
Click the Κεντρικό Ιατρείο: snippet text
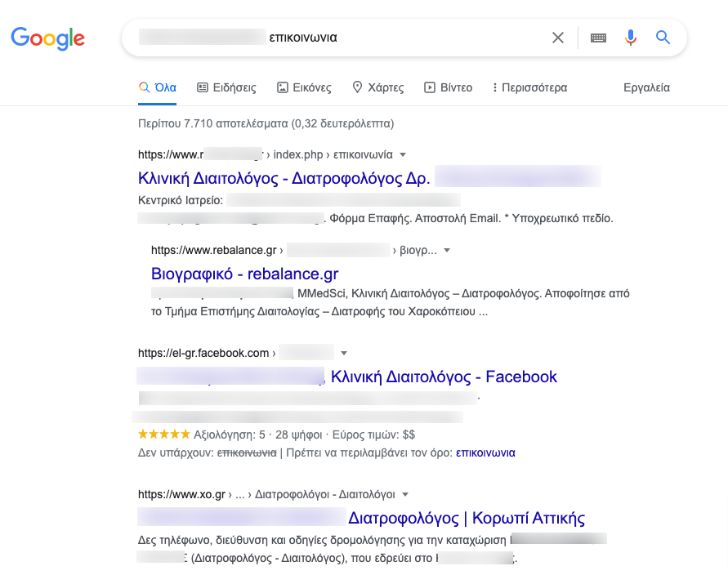coord(181,201)
